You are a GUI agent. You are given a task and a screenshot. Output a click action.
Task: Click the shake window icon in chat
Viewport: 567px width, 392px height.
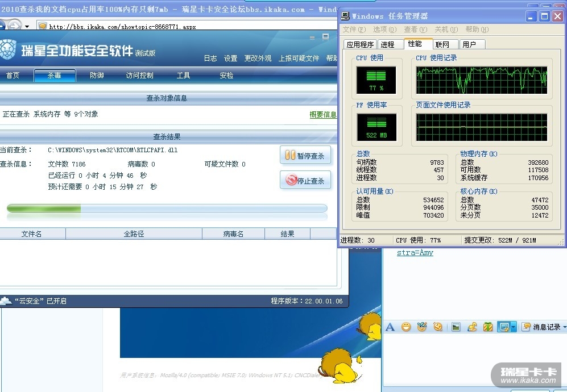tap(438, 327)
